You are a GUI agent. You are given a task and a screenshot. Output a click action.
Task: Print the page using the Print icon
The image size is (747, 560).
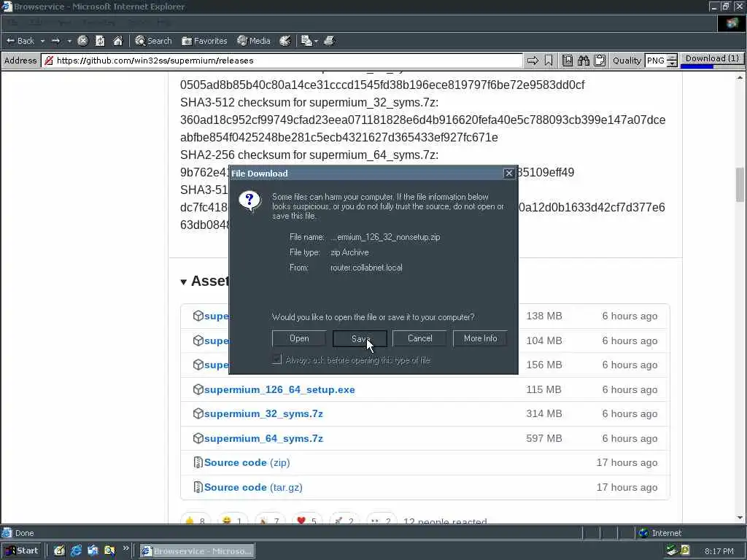329,41
